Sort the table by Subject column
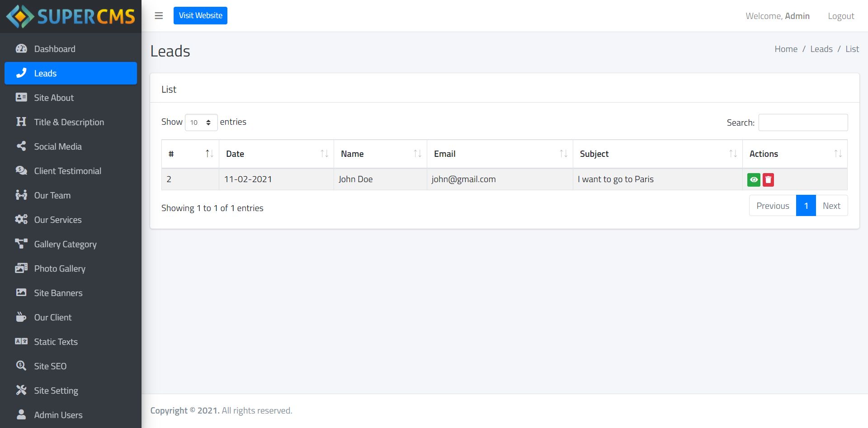868x428 pixels. coord(657,154)
